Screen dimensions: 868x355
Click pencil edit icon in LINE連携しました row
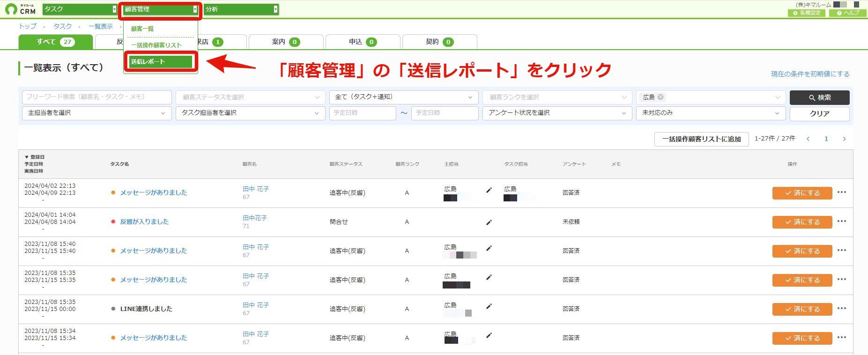coord(489,306)
